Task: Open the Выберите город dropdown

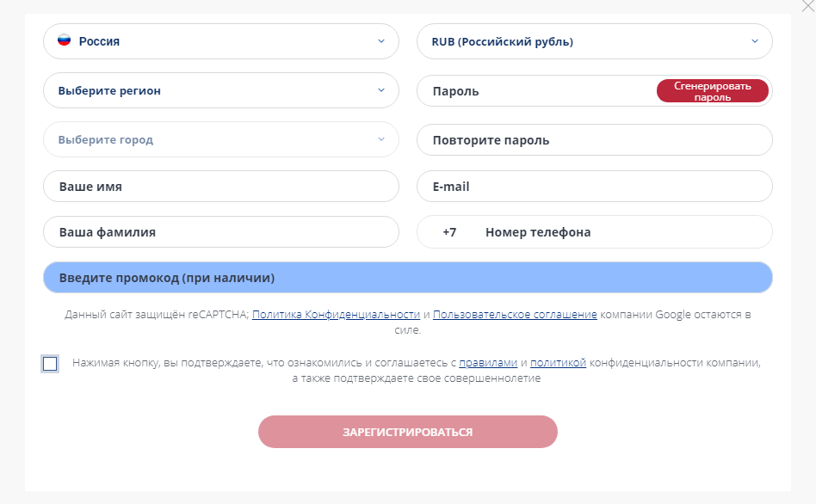Action: (221, 139)
